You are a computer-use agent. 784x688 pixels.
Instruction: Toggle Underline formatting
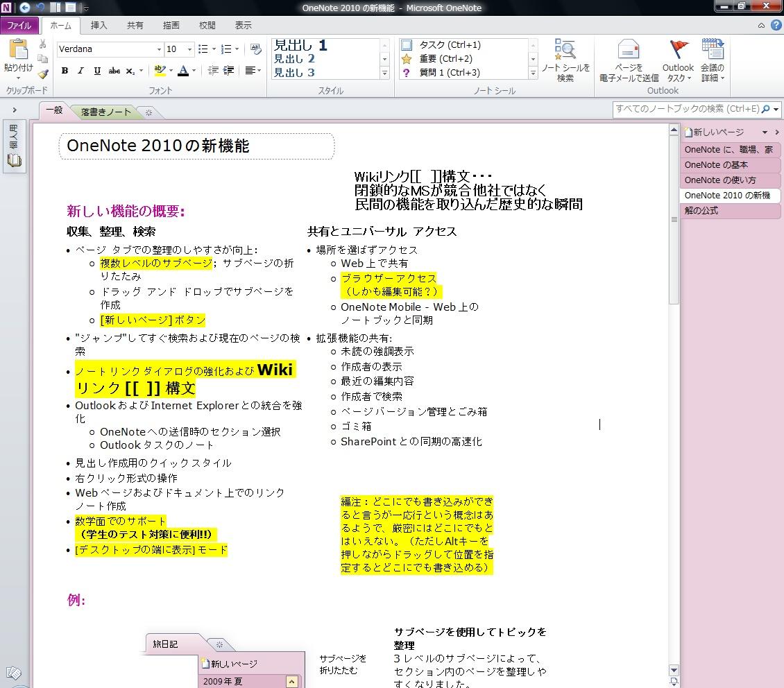[97, 71]
